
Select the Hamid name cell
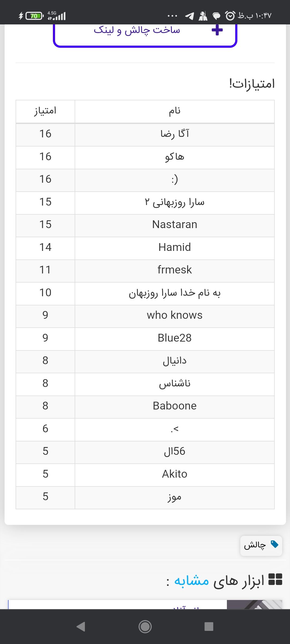tap(175, 247)
